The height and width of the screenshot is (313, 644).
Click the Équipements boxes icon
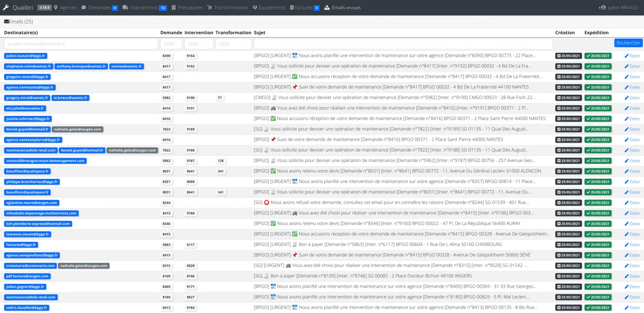[x=255, y=8]
